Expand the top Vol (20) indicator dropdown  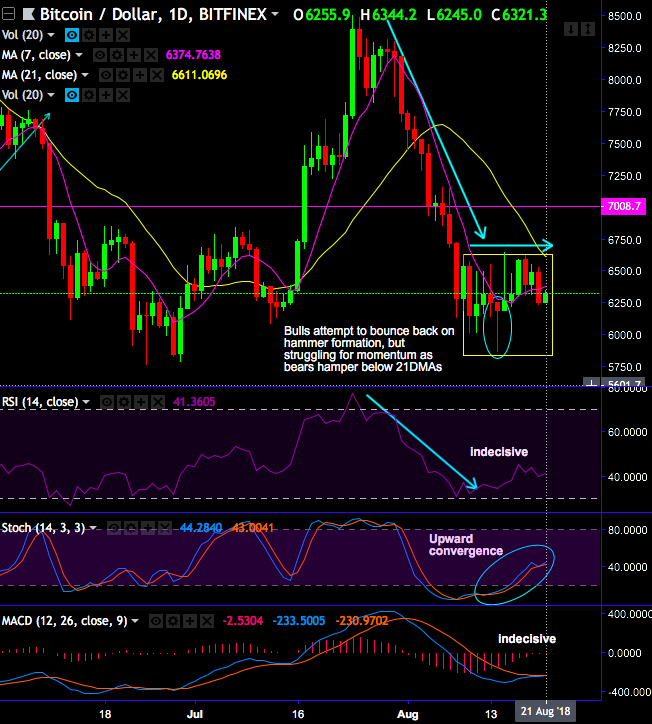coord(51,35)
